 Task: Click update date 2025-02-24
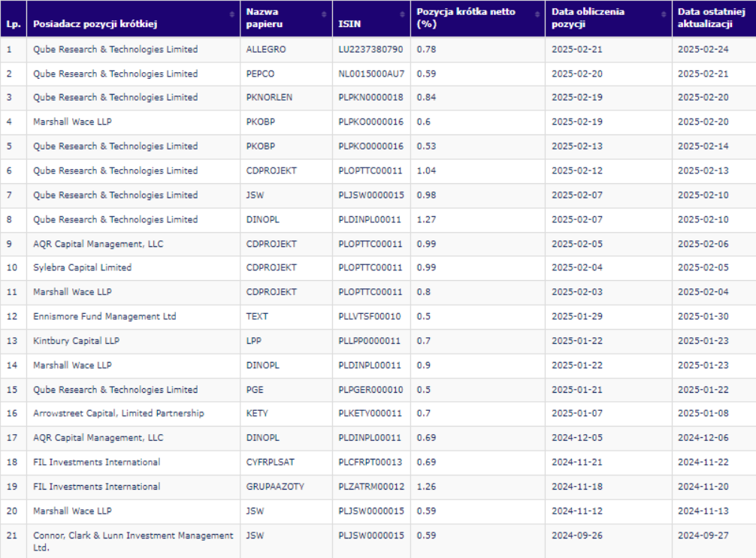(x=703, y=49)
